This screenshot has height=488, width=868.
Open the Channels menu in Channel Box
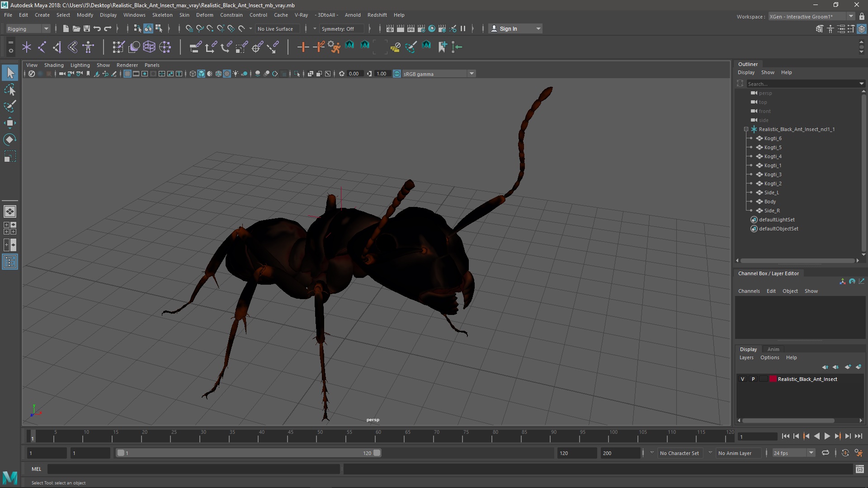[x=749, y=291]
